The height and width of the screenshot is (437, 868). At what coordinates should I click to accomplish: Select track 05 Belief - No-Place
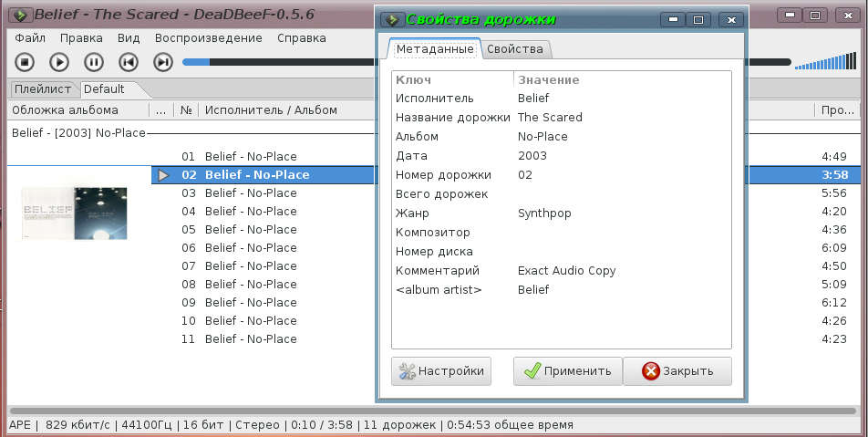pyautogui.click(x=263, y=229)
